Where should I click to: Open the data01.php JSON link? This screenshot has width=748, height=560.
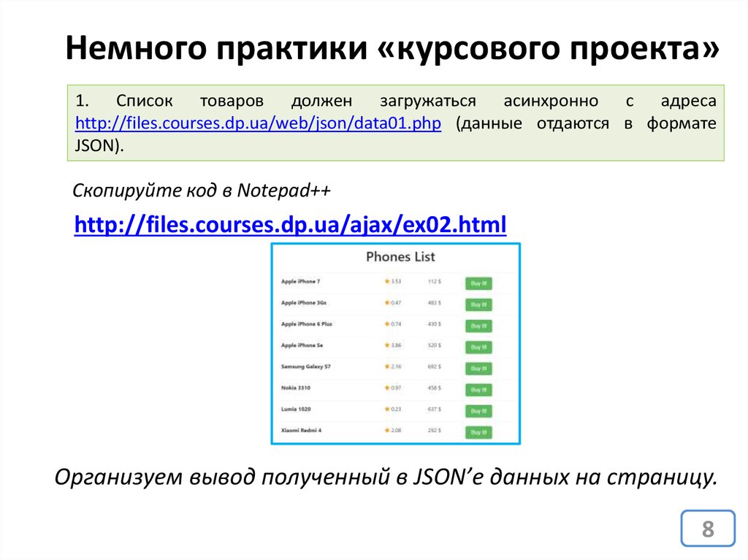tap(258, 123)
